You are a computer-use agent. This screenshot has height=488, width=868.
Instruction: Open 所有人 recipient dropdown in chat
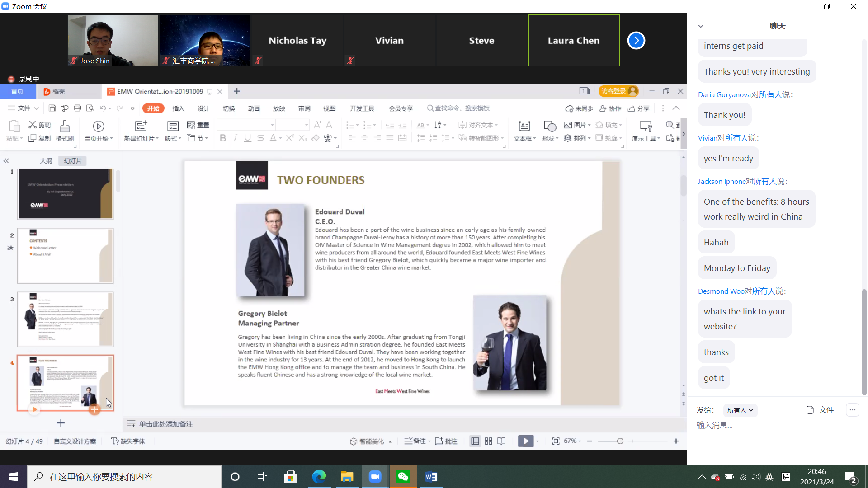(740, 410)
